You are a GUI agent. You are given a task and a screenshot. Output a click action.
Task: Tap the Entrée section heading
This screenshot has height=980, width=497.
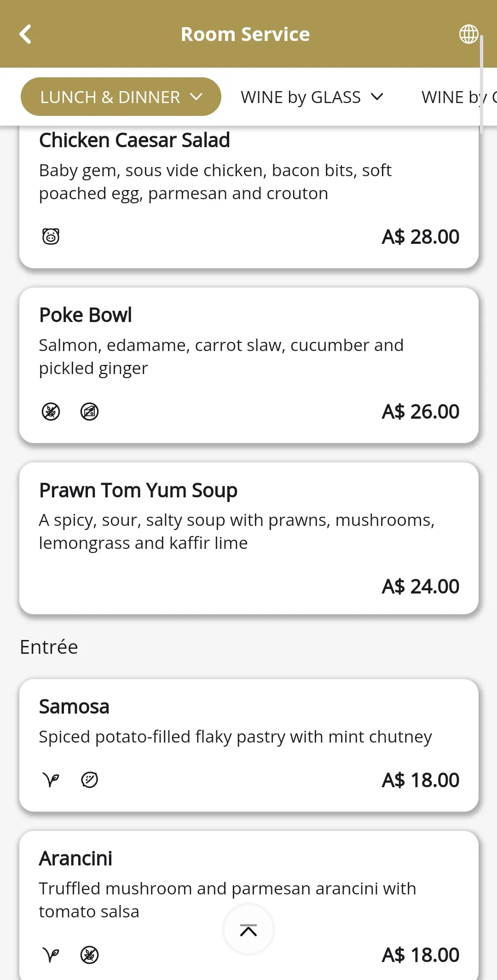(49, 647)
